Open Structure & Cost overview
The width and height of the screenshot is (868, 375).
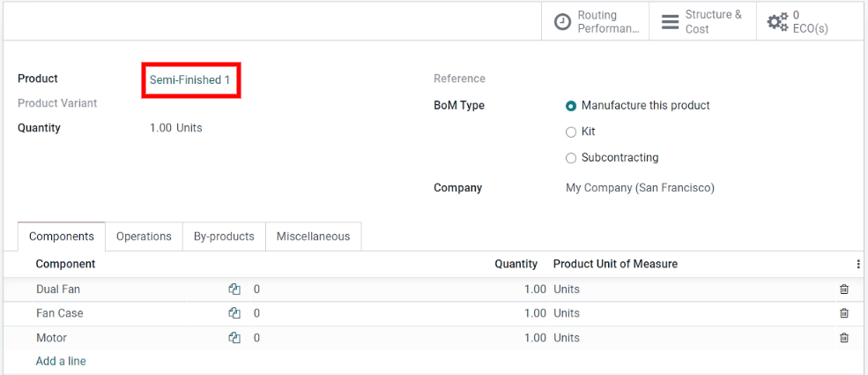click(702, 22)
